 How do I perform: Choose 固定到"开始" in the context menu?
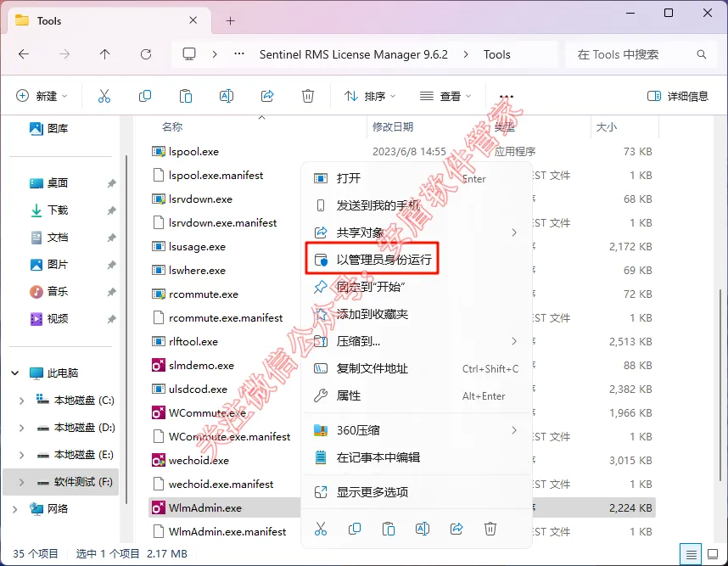coord(417,287)
